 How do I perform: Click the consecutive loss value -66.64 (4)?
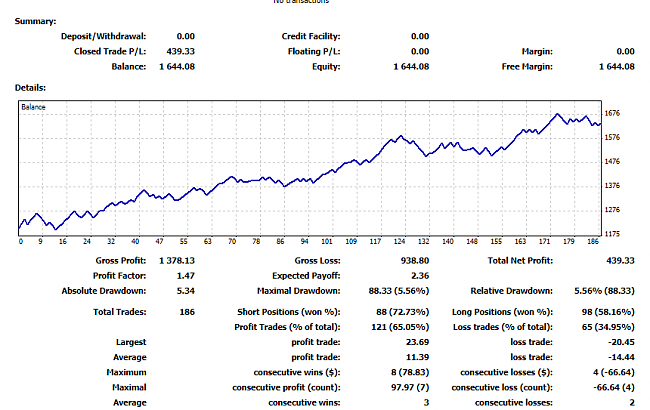coord(614,388)
